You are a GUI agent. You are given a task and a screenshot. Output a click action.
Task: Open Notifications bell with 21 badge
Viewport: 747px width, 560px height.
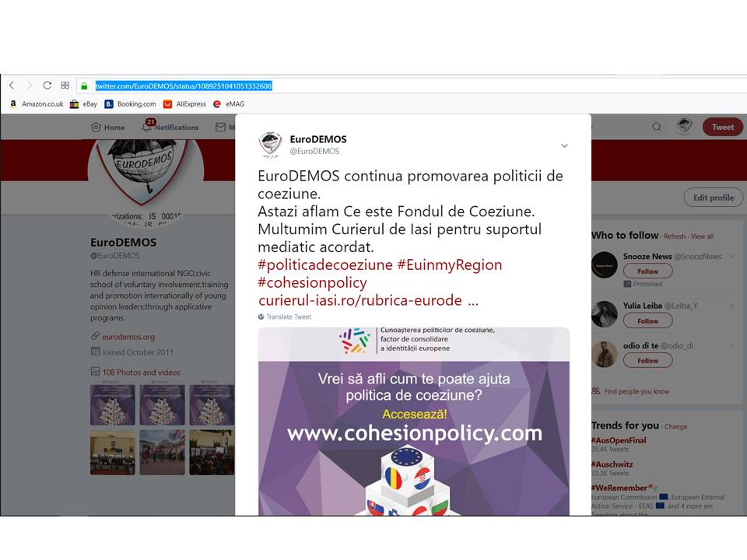[170, 127]
